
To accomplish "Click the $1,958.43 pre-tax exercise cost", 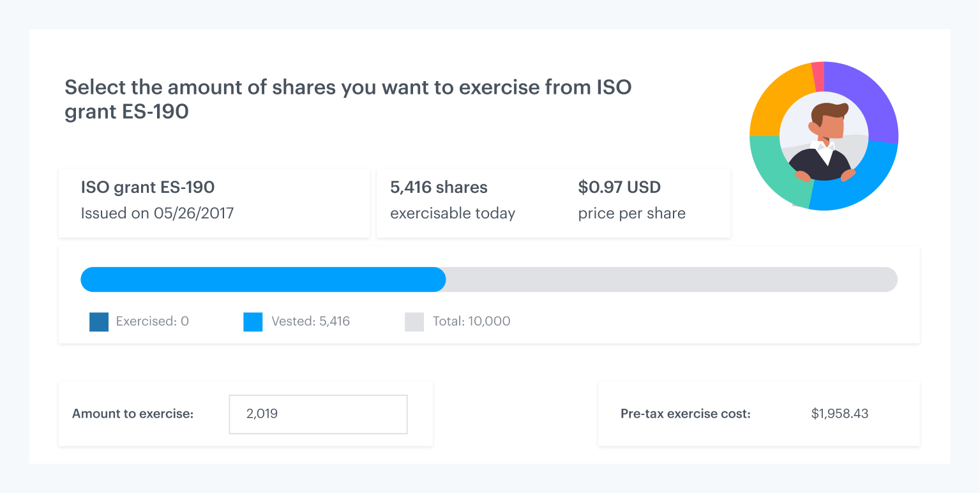I will [840, 414].
